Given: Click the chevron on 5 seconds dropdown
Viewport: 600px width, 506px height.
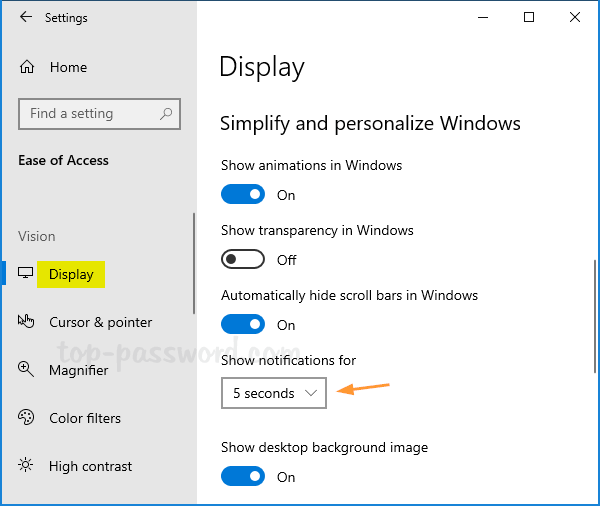Looking at the screenshot, I should [311, 393].
